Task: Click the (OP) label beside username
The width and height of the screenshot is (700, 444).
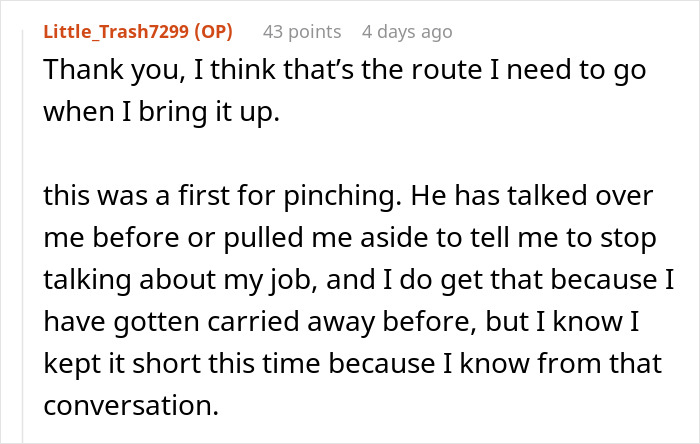Action: [211, 32]
